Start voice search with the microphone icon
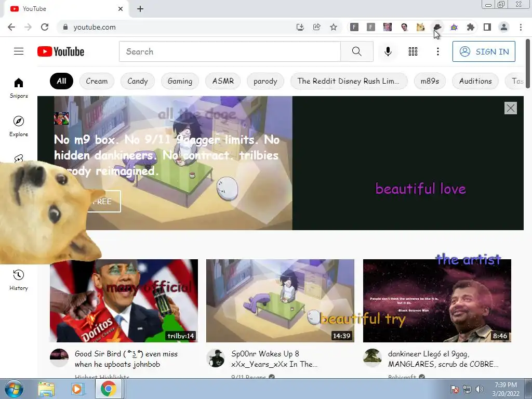The width and height of the screenshot is (532, 399). pyautogui.click(x=388, y=51)
